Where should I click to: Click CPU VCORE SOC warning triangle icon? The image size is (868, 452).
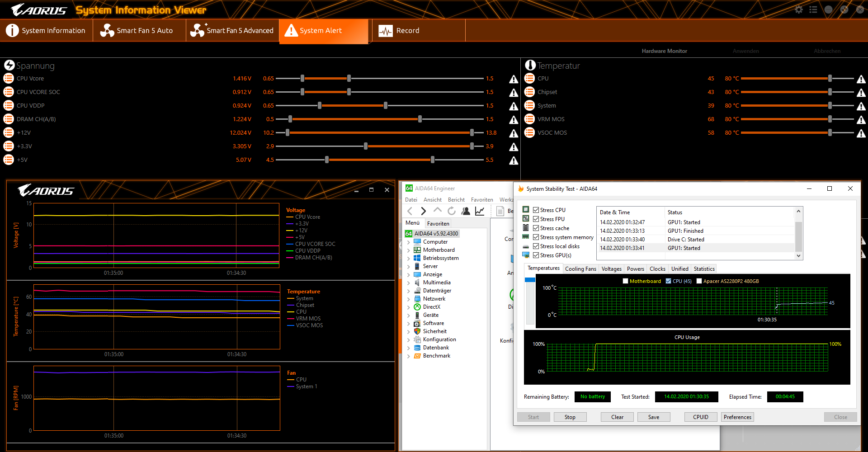pos(514,93)
